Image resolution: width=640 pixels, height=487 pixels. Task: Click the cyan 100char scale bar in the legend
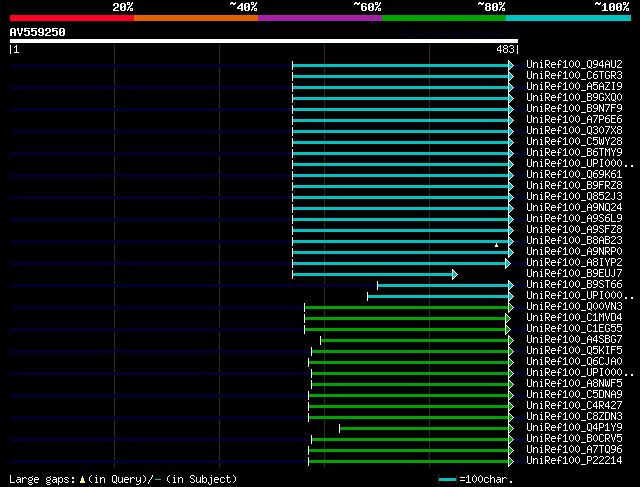point(447,480)
